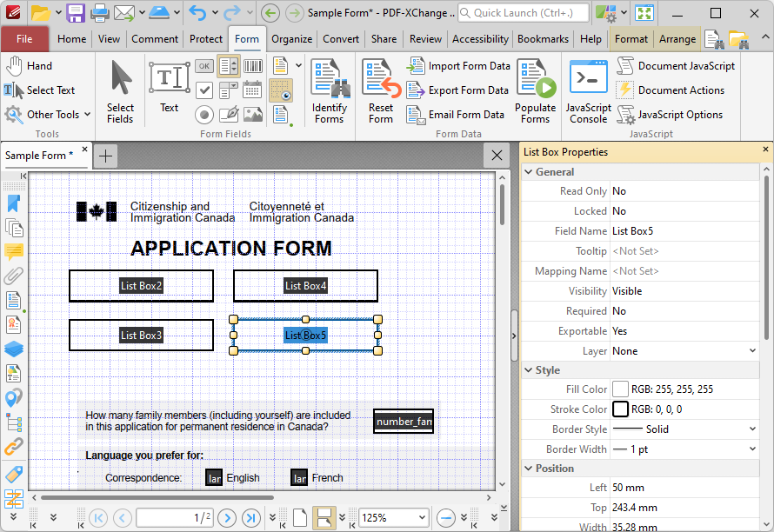The image size is (774, 532).
Task: Open the Links pane chain icon
Action: 14,446
